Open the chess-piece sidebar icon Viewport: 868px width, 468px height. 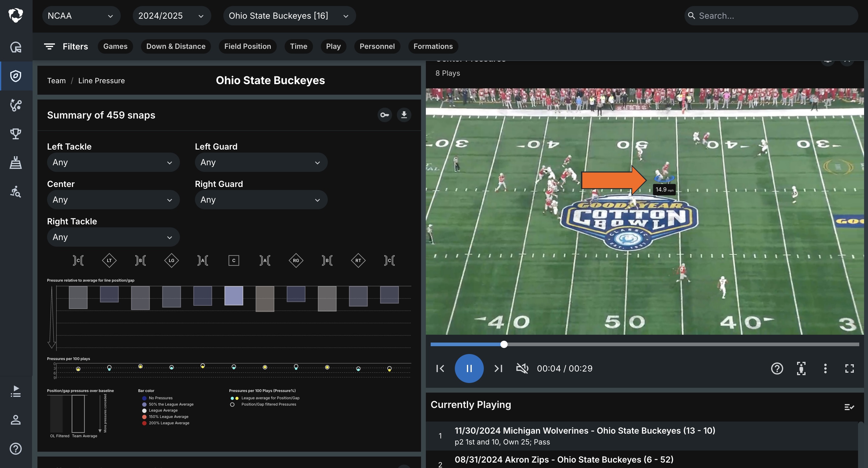[15, 163]
